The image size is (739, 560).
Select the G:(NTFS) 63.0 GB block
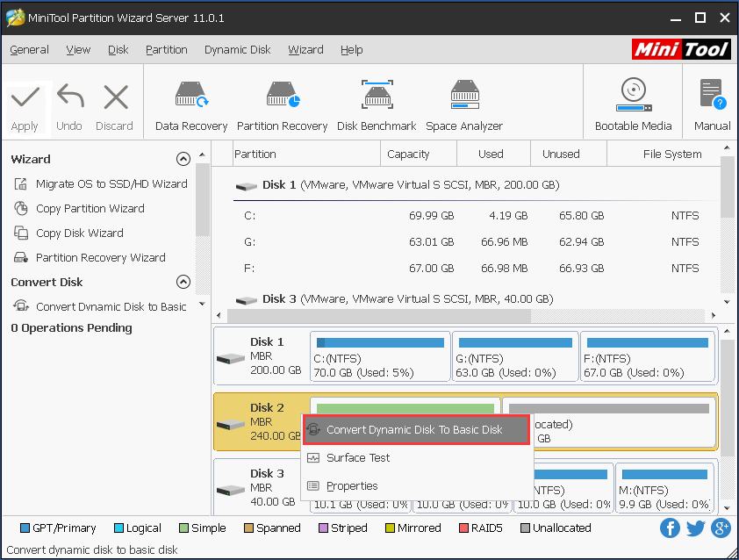click(x=515, y=356)
